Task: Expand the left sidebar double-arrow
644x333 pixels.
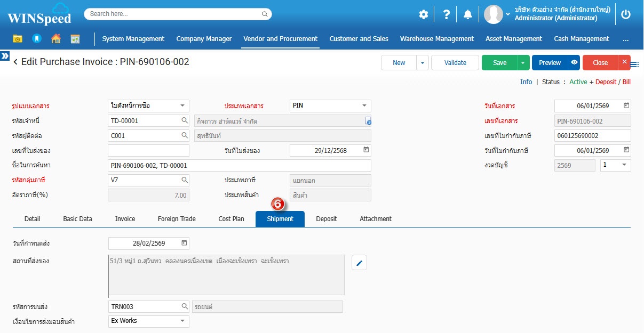Action: 5,55
